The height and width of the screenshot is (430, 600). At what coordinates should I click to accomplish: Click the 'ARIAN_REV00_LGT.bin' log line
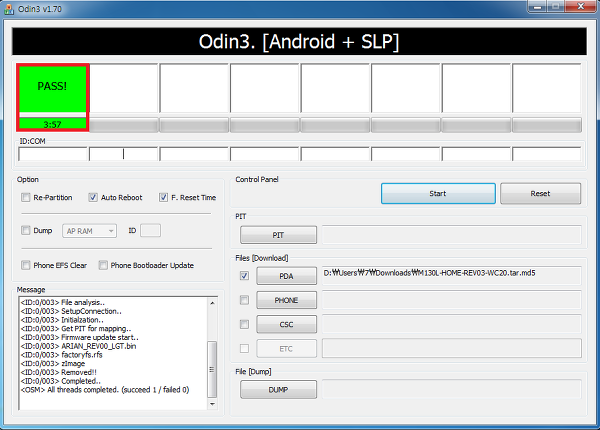pos(78,346)
